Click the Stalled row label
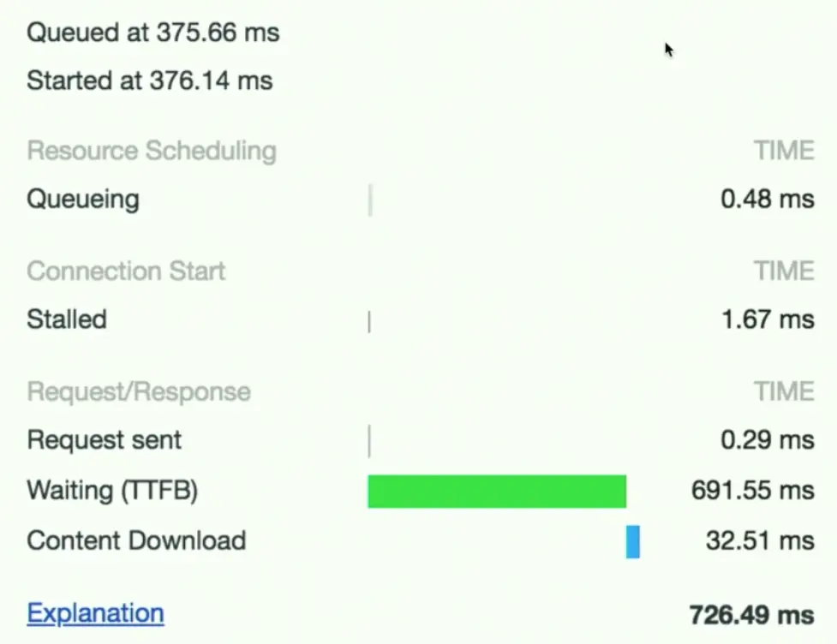The height and width of the screenshot is (644, 837). pyautogui.click(x=67, y=319)
